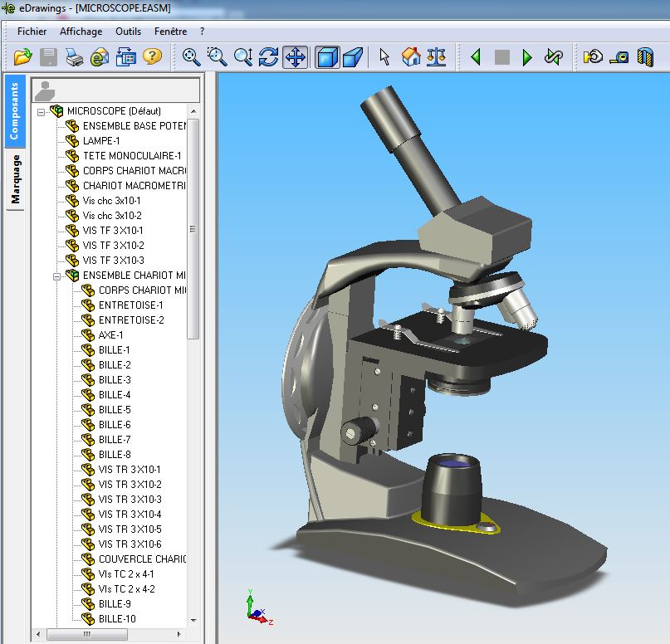Click horizontal scrollbar right arrow
Screen dimensions: 670x644
179,634
